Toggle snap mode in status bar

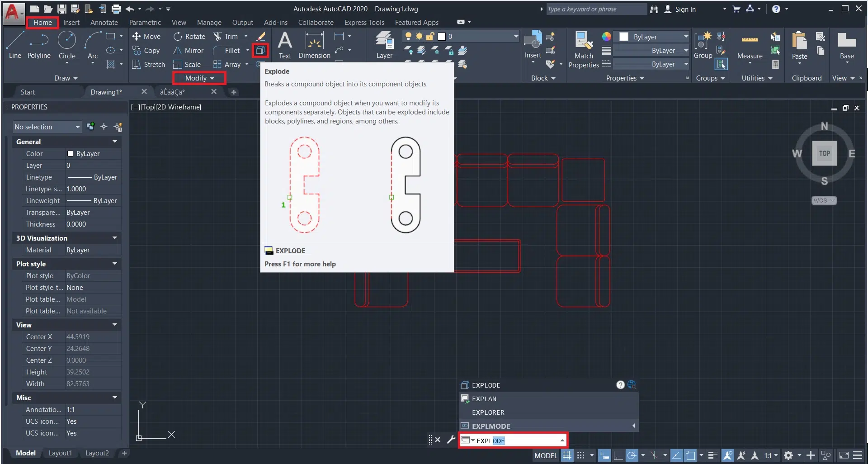(x=581, y=455)
